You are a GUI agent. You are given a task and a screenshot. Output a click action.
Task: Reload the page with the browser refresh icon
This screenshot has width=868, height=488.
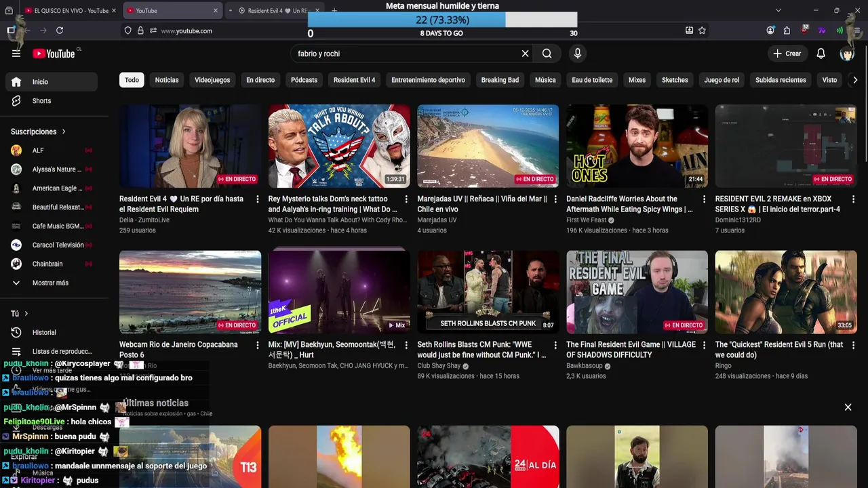(x=60, y=30)
